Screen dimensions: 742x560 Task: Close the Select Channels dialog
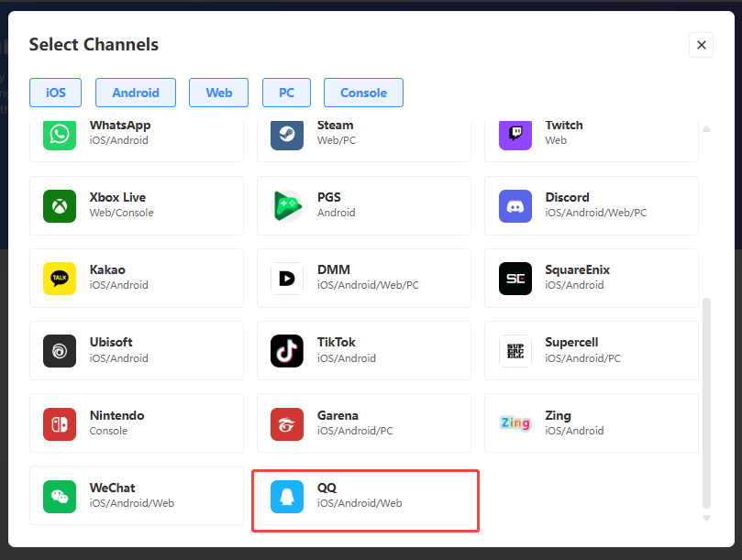701,45
